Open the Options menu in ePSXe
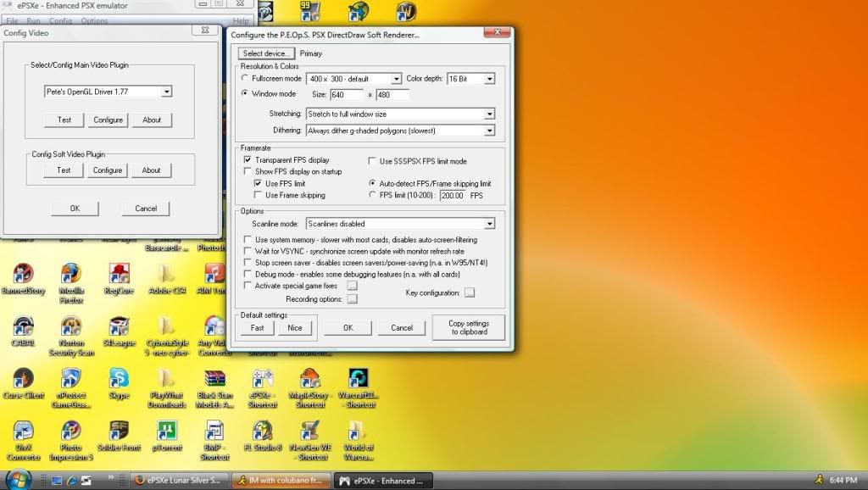Screen dimensions: 868x490 [x=94, y=21]
